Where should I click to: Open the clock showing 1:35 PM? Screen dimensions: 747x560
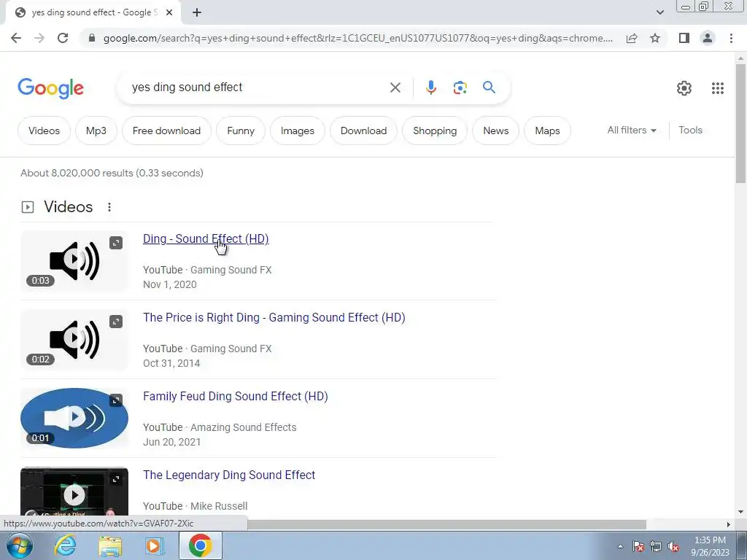point(710,546)
